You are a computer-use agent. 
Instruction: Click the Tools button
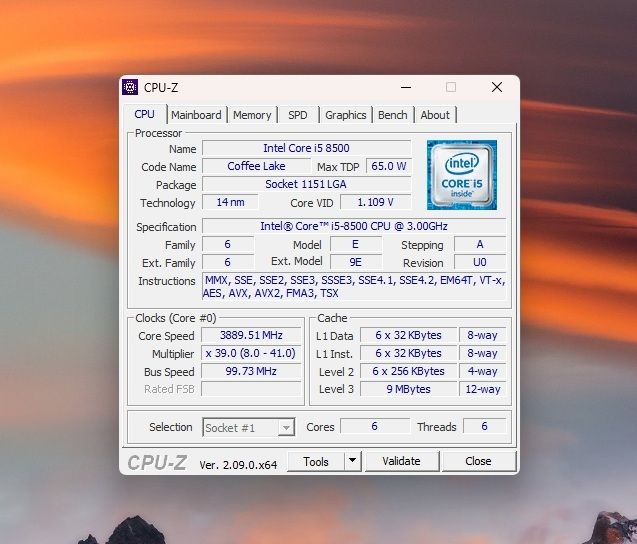(x=316, y=462)
